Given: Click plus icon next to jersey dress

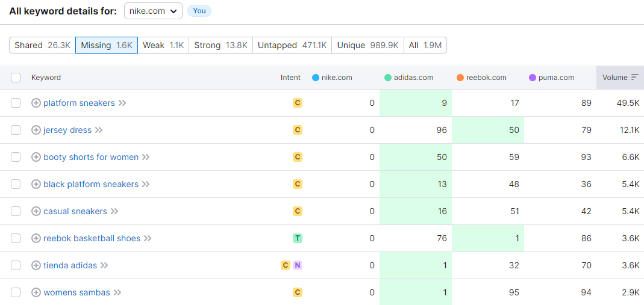Looking at the screenshot, I should point(36,130).
